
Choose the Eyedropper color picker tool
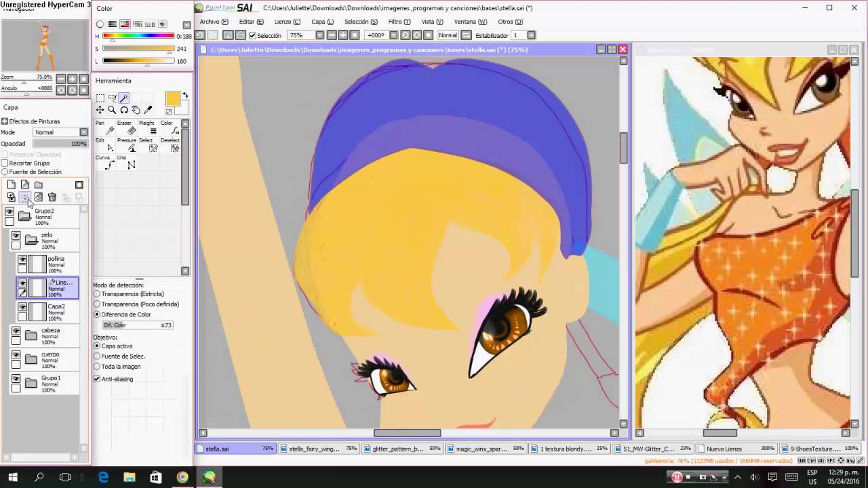click(x=148, y=110)
